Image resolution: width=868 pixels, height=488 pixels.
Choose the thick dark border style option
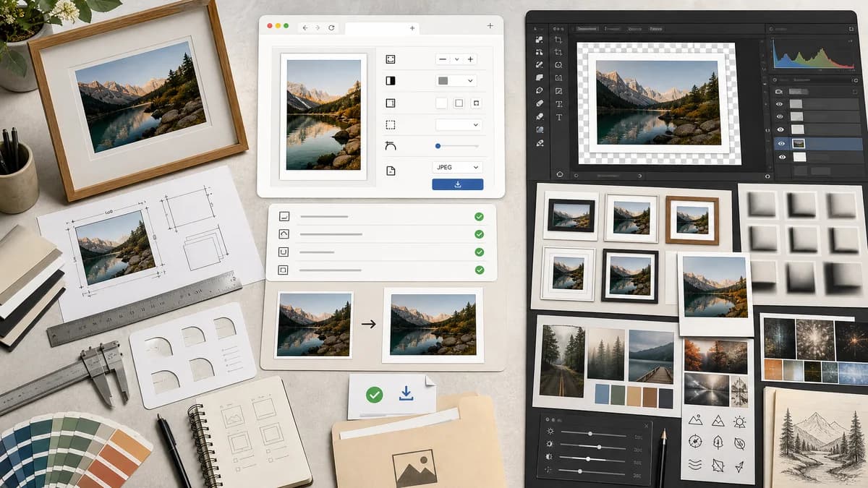tap(476, 103)
